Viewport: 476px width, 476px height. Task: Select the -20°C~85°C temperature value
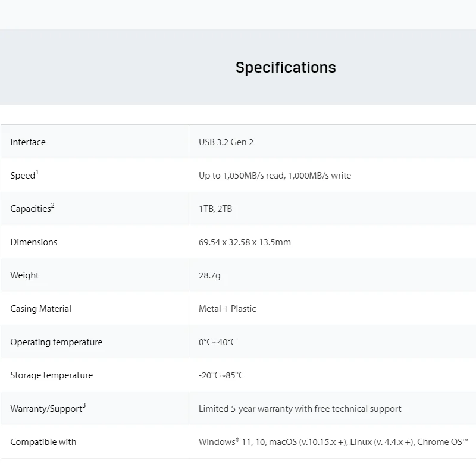click(x=221, y=375)
